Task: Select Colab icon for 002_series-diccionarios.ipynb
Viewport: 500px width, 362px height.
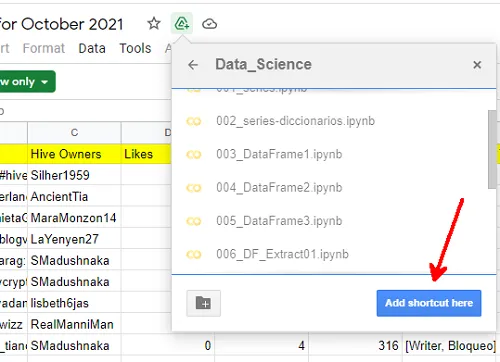Action: pos(194,121)
